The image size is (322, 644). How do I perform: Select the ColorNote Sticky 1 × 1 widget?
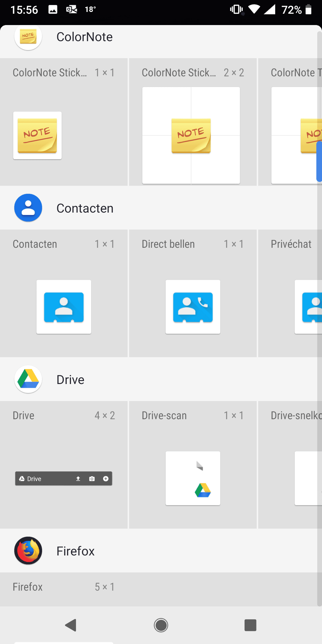tap(37, 135)
